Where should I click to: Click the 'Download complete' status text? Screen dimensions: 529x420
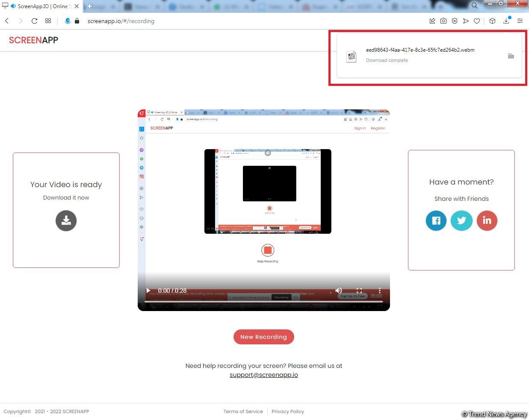point(387,60)
